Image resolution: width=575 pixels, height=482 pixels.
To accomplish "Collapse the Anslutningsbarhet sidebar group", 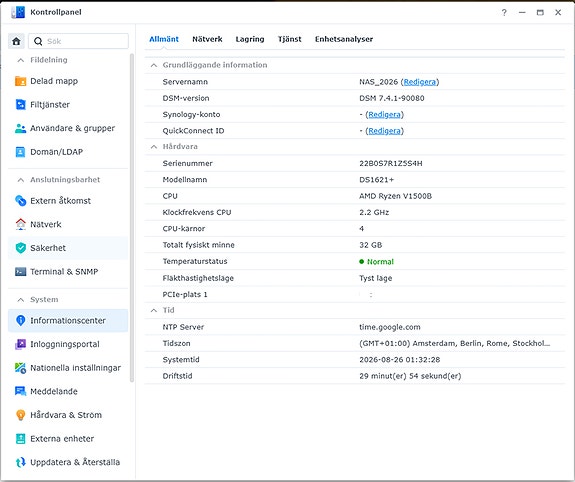I will 21,180.
